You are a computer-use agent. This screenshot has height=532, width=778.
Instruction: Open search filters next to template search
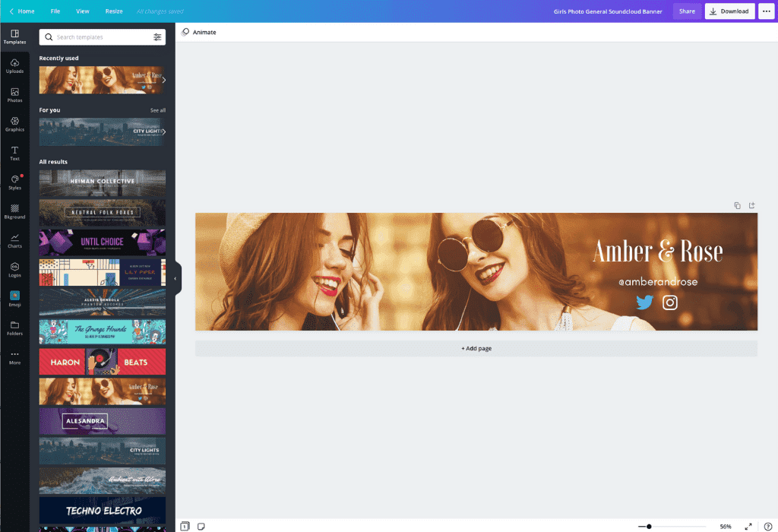tap(158, 36)
